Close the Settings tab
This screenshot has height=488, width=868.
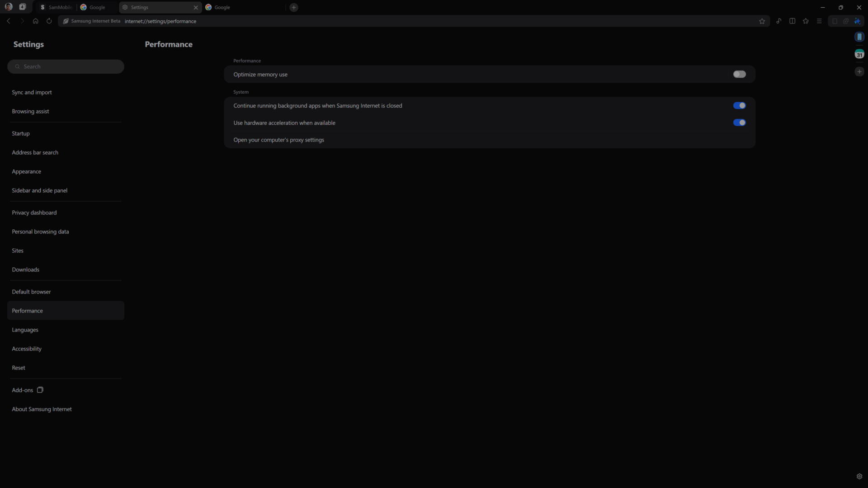coord(196,7)
